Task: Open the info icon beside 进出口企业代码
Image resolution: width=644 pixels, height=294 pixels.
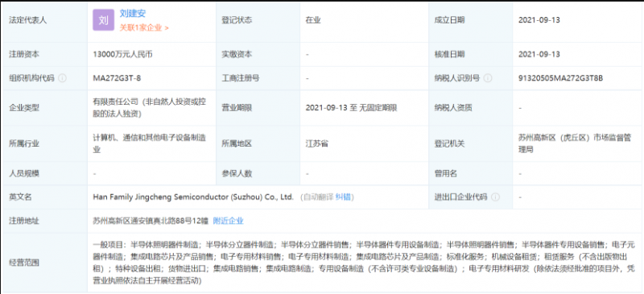Action: [x=495, y=197]
